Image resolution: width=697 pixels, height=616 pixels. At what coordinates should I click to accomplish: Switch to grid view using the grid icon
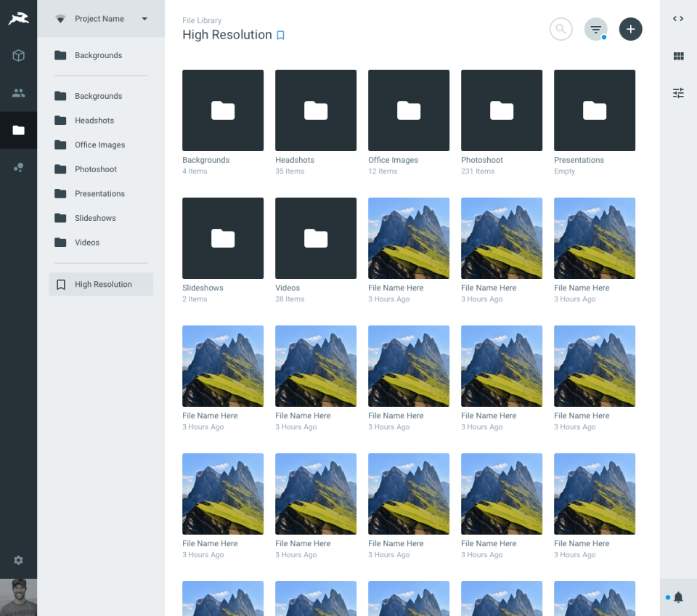coord(678,56)
